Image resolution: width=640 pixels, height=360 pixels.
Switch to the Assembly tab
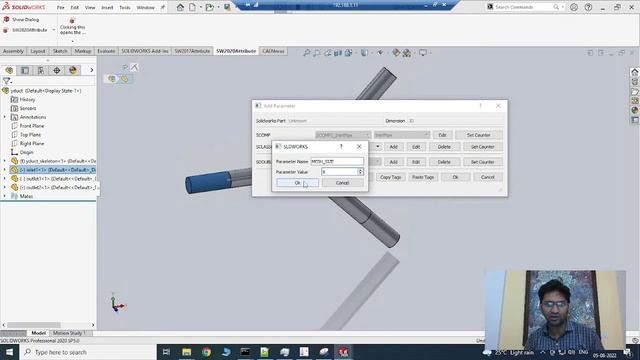[13, 51]
